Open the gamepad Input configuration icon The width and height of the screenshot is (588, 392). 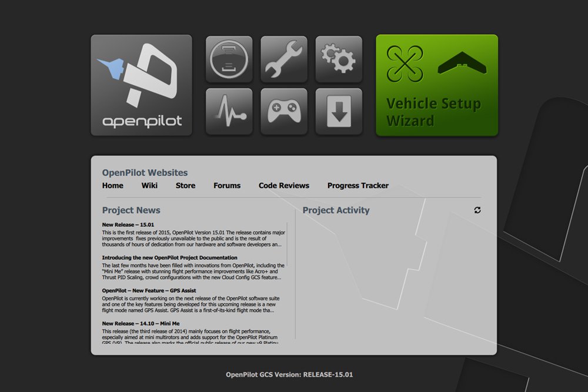click(x=284, y=111)
